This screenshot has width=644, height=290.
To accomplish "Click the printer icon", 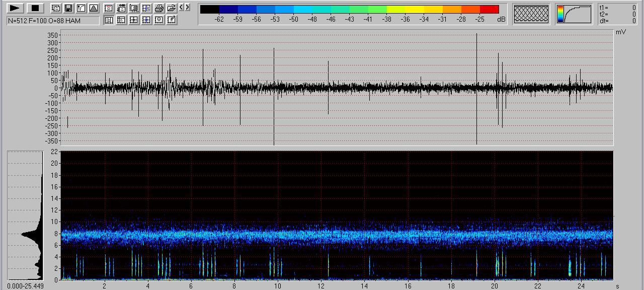I will click(159, 8).
